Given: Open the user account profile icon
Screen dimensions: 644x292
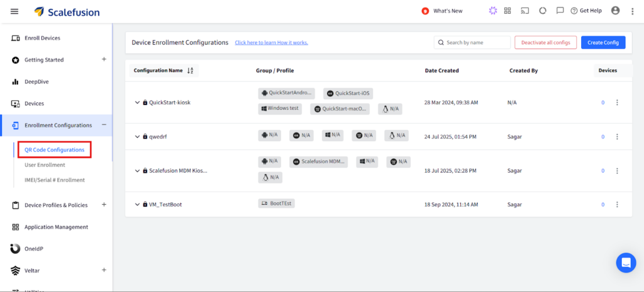Looking at the screenshot, I should tap(615, 11).
